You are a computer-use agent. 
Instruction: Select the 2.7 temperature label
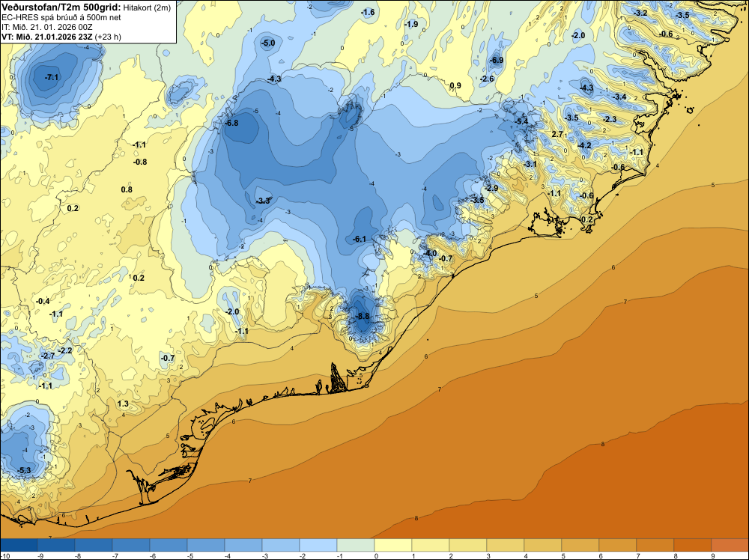coord(557,135)
